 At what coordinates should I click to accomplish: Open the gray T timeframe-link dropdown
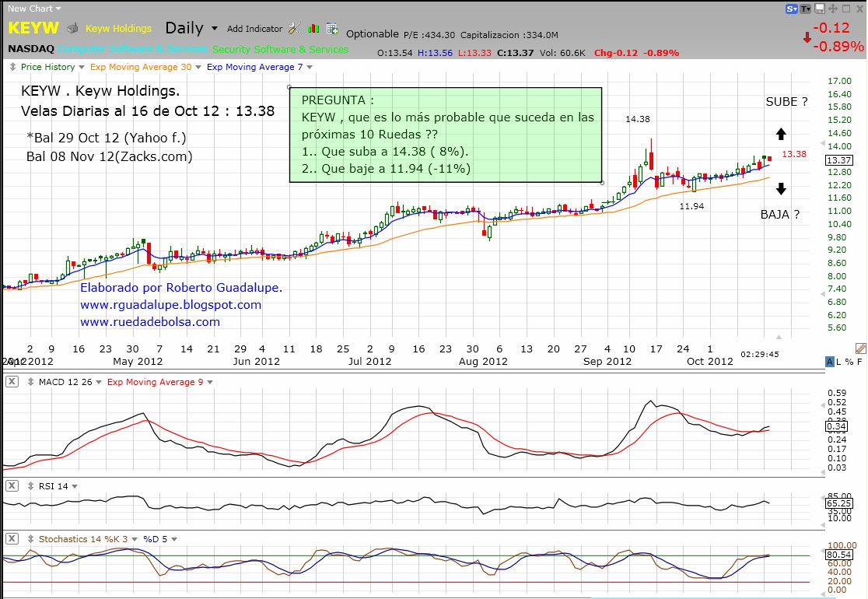[805, 9]
